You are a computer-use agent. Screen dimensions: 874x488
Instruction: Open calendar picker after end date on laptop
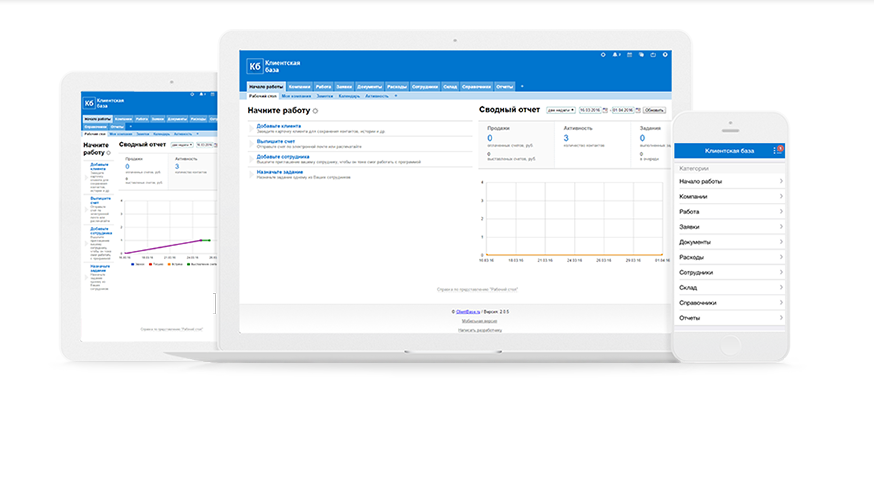(638, 110)
